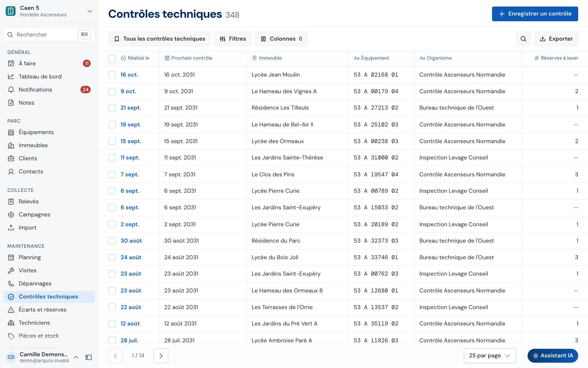Launch the Assistant IA button
The image size is (588, 368).
point(553,355)
